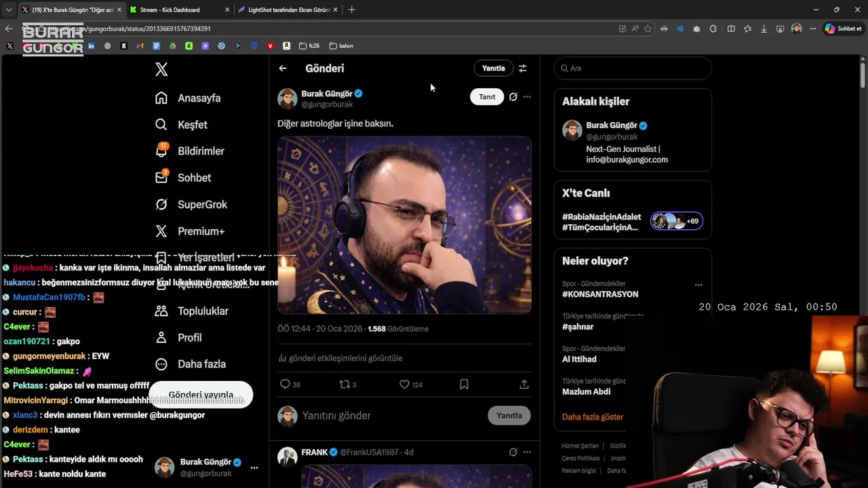Click the X logo above the sidebar

(161, 69)
